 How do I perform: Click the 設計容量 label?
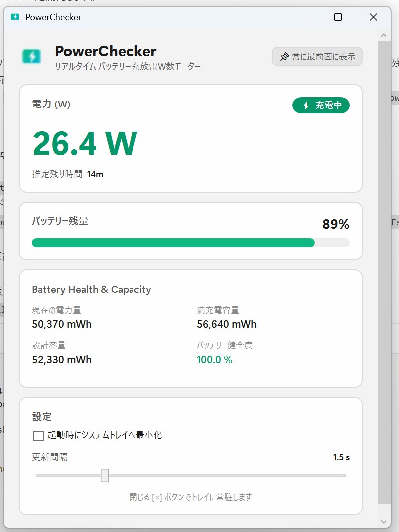pyautogui.click(x=49, y=345)
